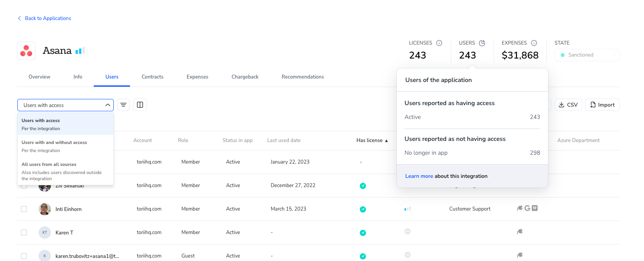Open the Expenses tab
The width and height of the screenshot is (644, 261).
[x=197, y=77]
